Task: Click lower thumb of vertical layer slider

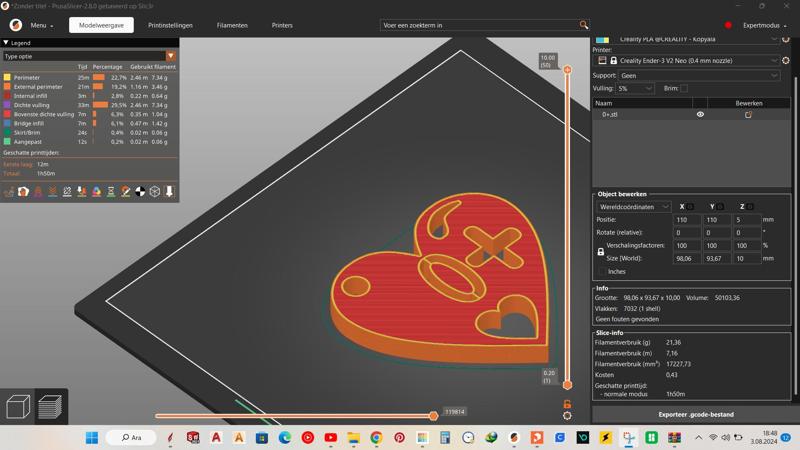Action: [x=567, y=385]
